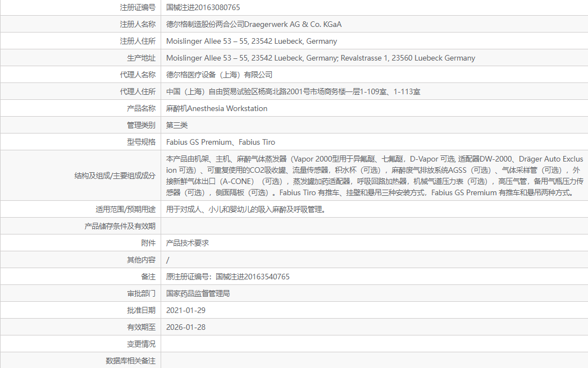The image size is (588, 368).
Task: Select the approval date 2021-01-29
Action: click(x=186, y=311)
